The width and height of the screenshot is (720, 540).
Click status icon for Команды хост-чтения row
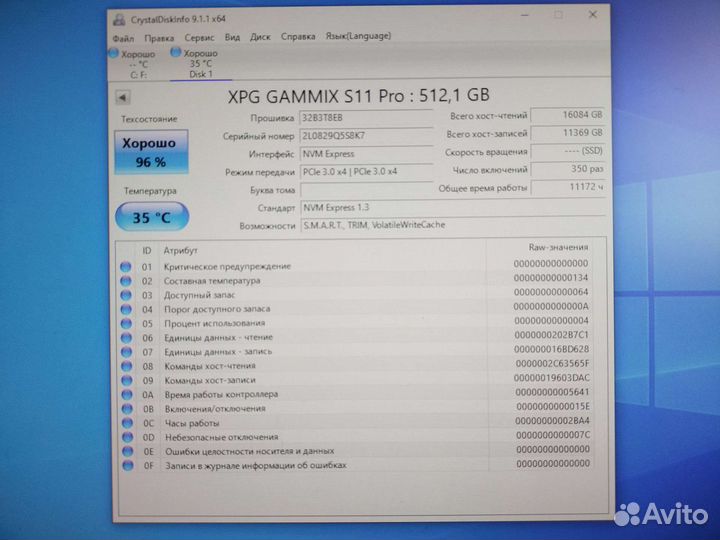[127, 366]
